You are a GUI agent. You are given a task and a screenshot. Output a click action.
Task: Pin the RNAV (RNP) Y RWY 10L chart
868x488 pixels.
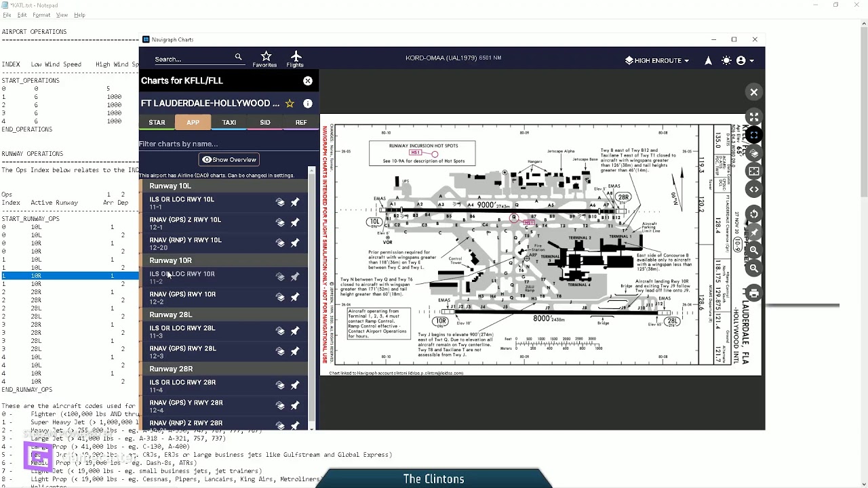(295, 243)
